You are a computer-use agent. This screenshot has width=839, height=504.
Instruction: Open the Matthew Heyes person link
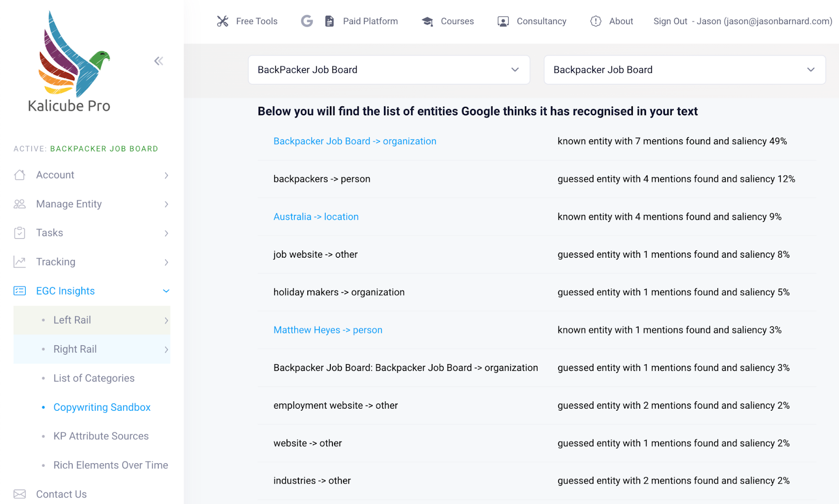(328, 330)
